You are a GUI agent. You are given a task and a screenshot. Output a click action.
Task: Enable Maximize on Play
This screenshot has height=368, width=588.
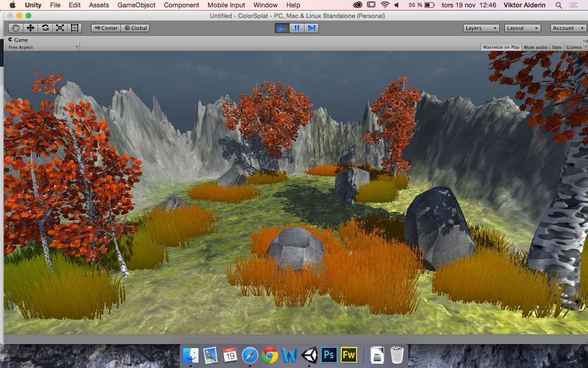[501, 47]
